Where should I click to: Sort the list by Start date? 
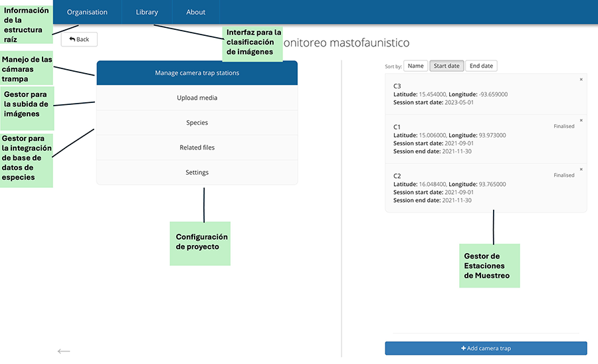[x=446, y=66]
